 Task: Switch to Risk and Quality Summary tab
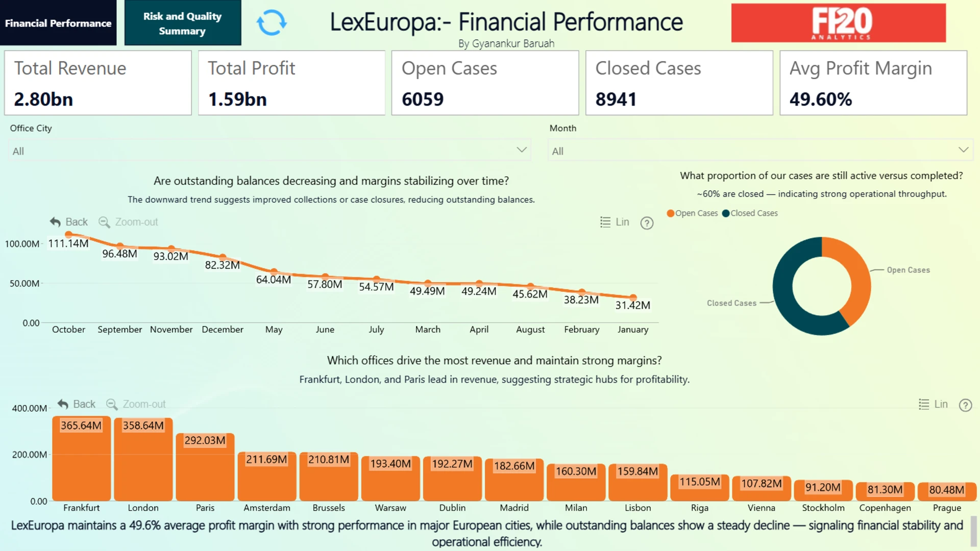(182, 23)
